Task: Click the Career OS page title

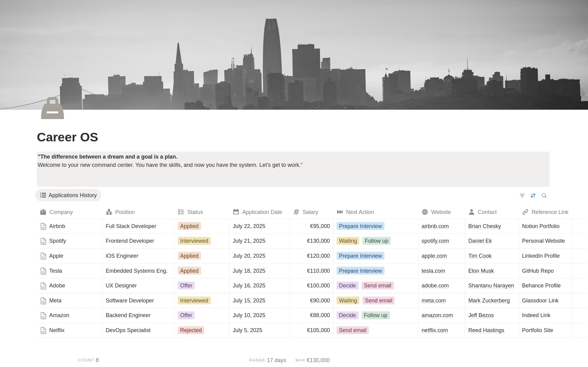Action: (x=67, y=137)
